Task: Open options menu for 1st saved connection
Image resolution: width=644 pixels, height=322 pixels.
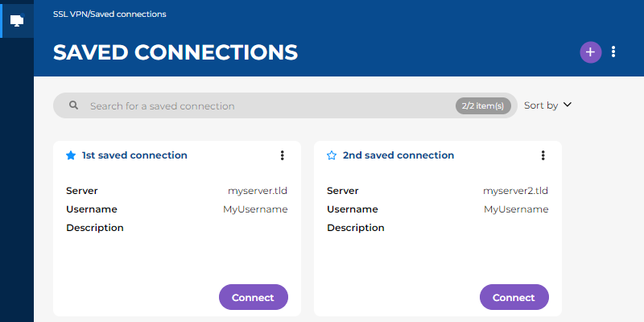Action: [x=282, y=155]
